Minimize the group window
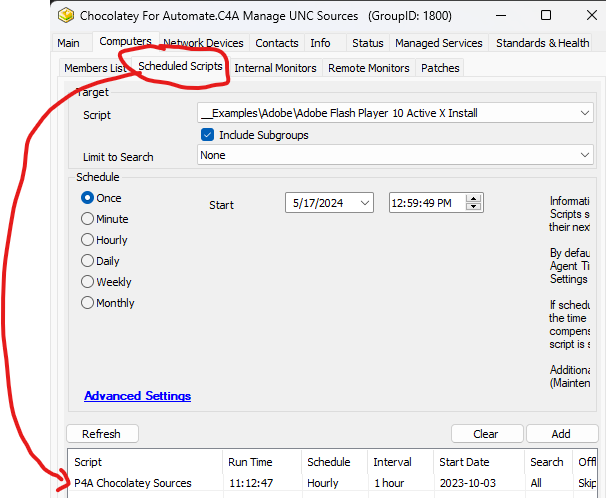606x498 pixels. (501, 15)
